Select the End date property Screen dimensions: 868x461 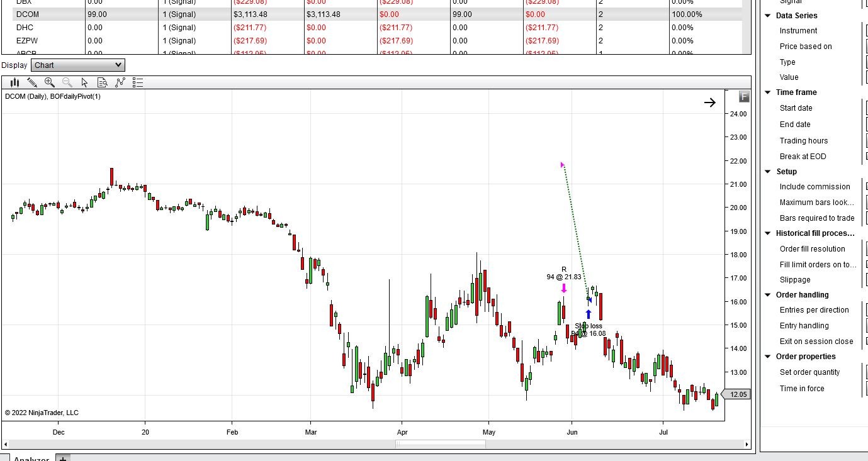[x=795, y=125]
